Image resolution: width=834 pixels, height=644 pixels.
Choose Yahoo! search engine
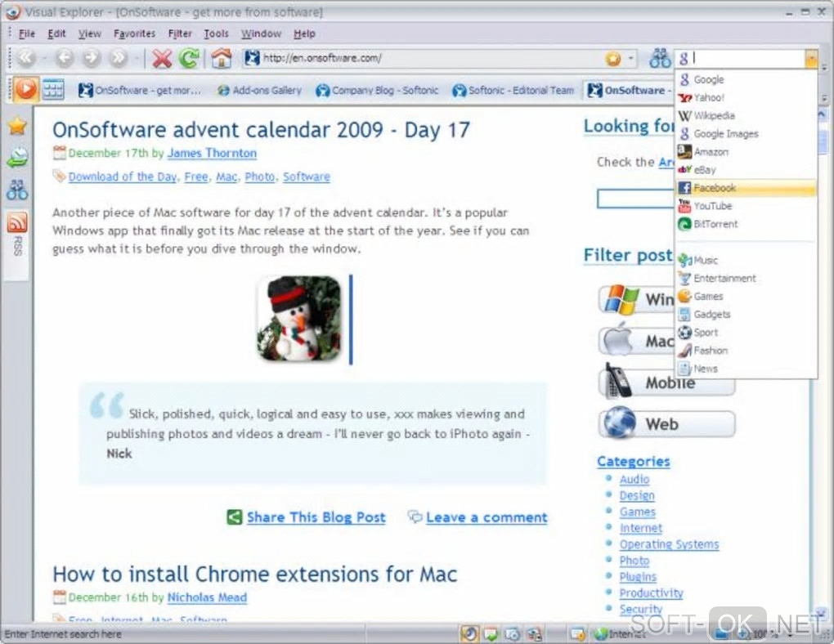click(746, 97)
